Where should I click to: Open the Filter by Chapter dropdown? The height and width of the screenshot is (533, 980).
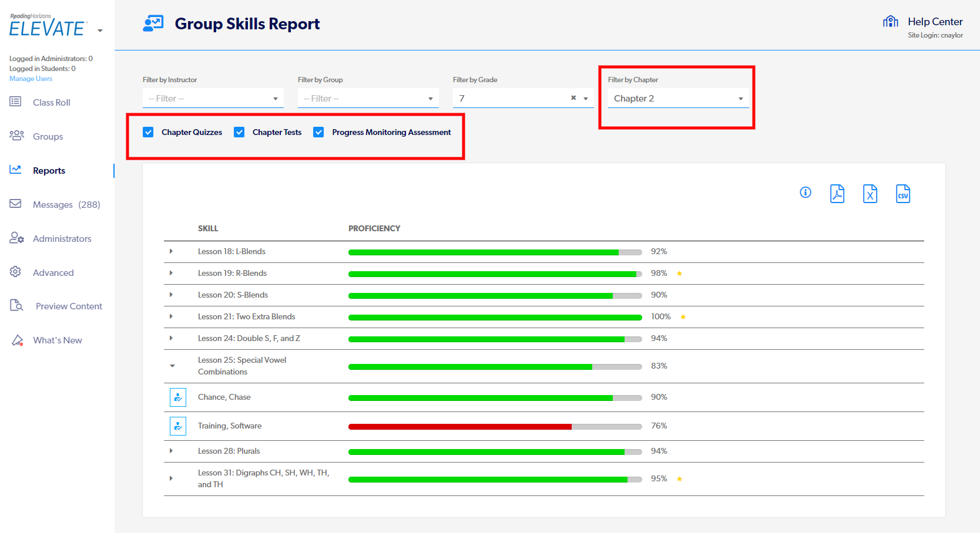point(679,98)
